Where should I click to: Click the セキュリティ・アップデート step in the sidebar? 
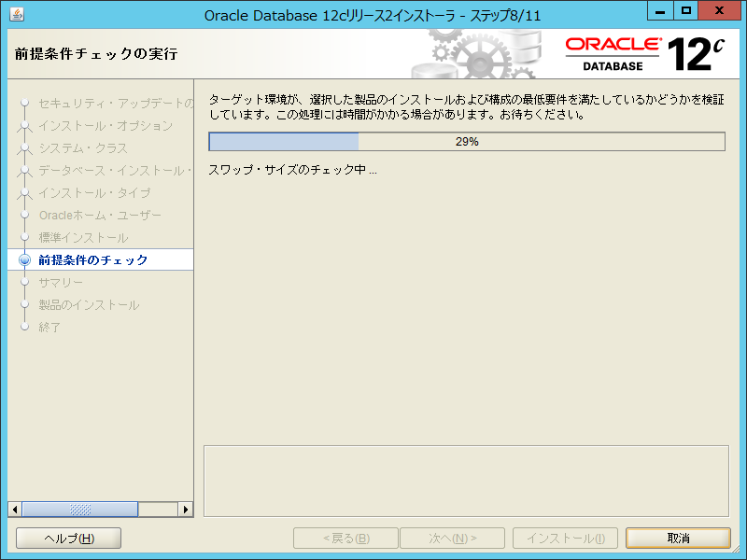click(116, 104)
